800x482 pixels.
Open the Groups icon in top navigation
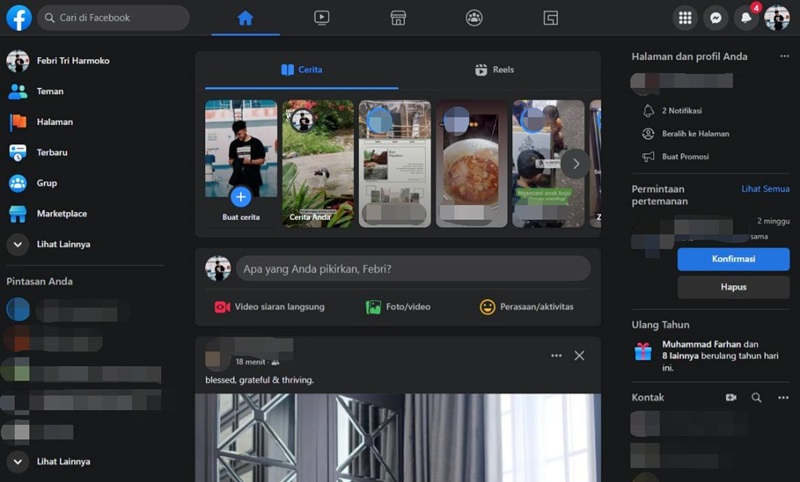coord(474,18)
